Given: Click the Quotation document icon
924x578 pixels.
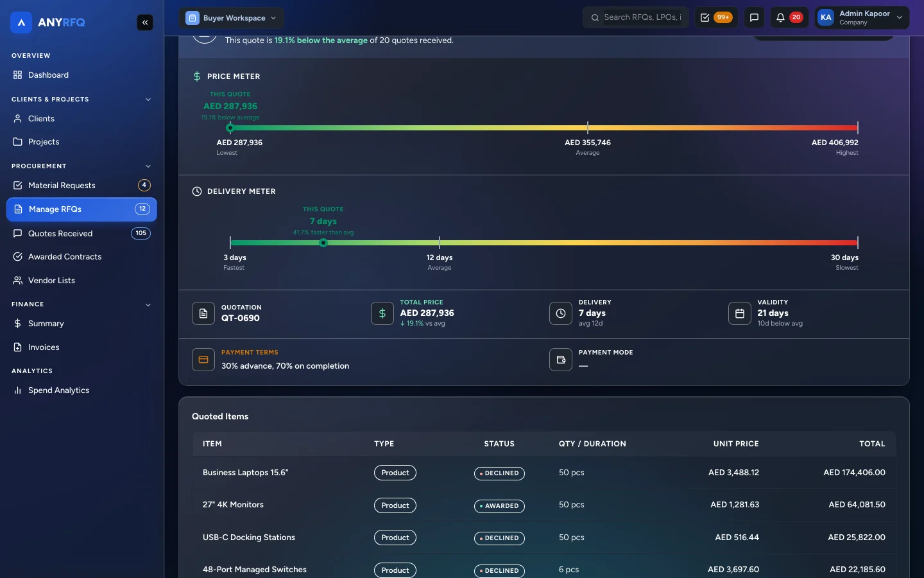Looking at the screenshot, I should pos(203,313).
